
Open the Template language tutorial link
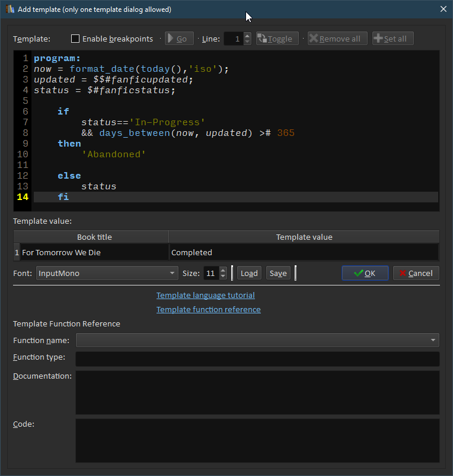tap(205, 295)
